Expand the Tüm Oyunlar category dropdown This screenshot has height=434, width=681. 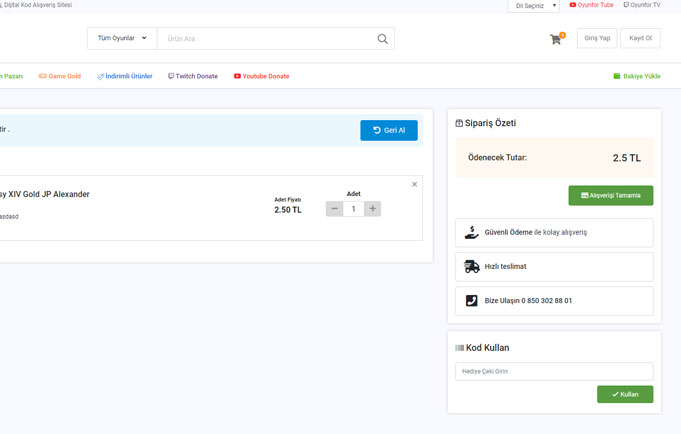[x=122, y=39]
